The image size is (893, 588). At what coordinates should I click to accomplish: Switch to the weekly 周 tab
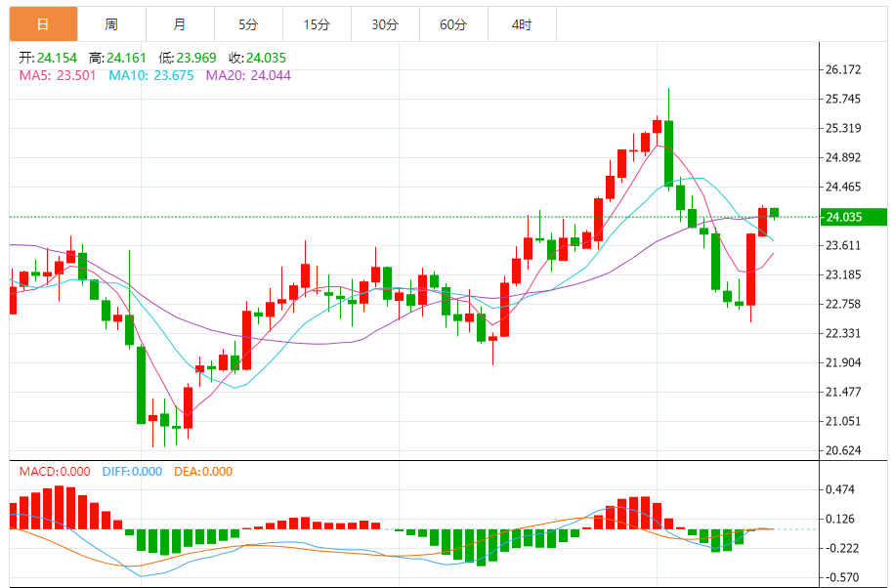pyautogui.click(x=111, y=24)
